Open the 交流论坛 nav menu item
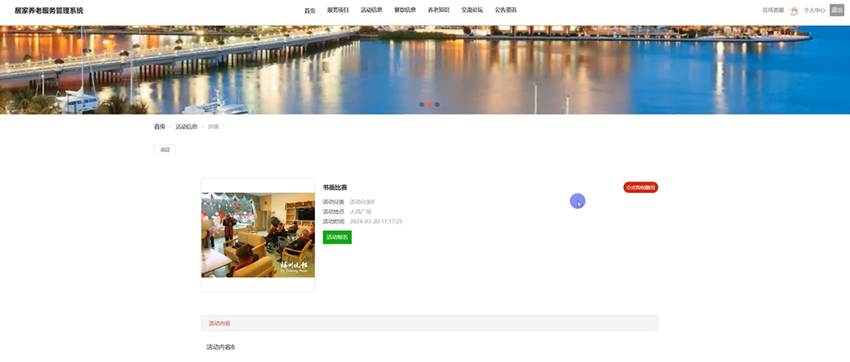The height and width of the screenshot is (362, 850). pos(472,10)
